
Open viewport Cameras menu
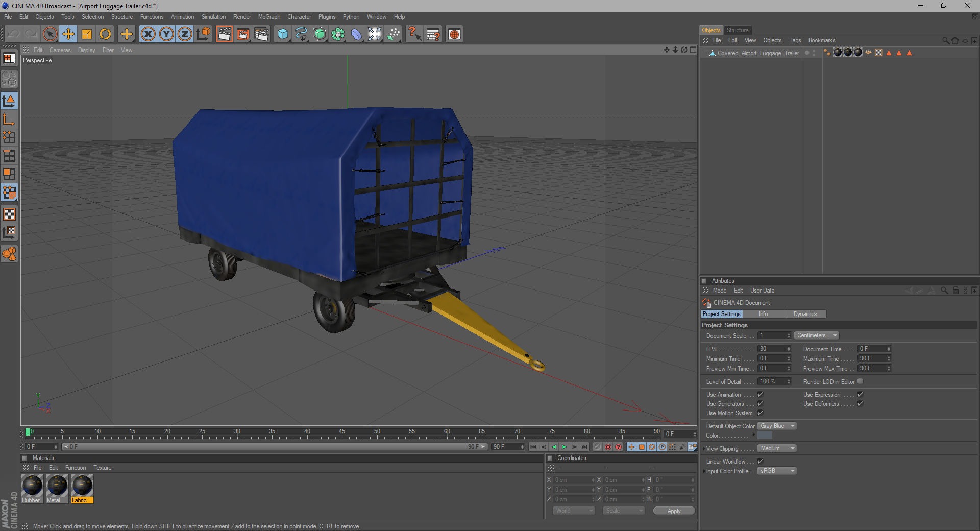coord(60,50)
